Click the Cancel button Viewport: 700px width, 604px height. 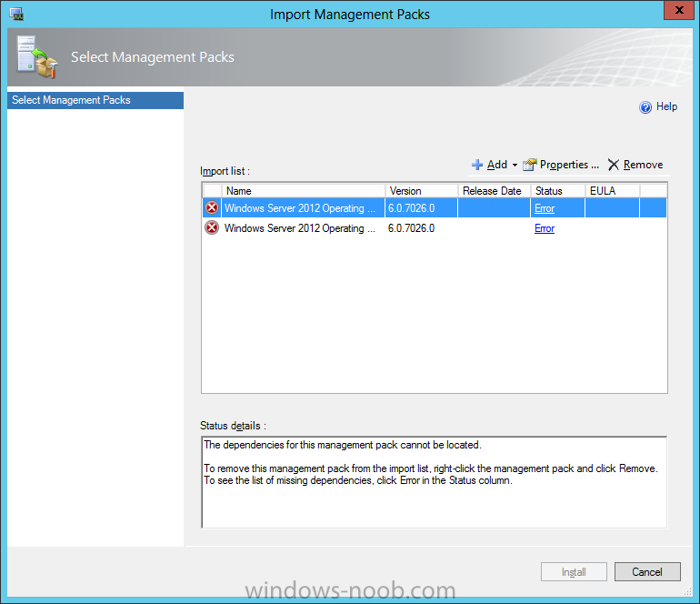[x=647, y=572]
